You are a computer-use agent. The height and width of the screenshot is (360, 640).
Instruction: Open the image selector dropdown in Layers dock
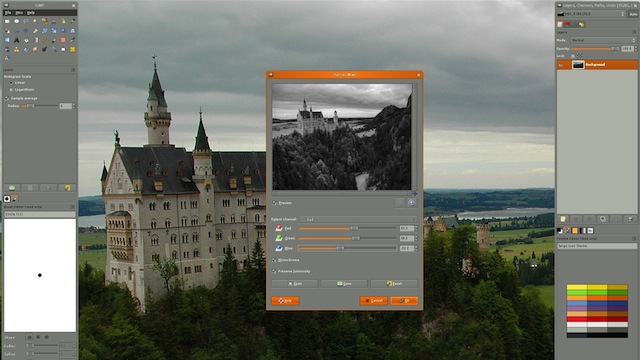click(x=591, y=14)
